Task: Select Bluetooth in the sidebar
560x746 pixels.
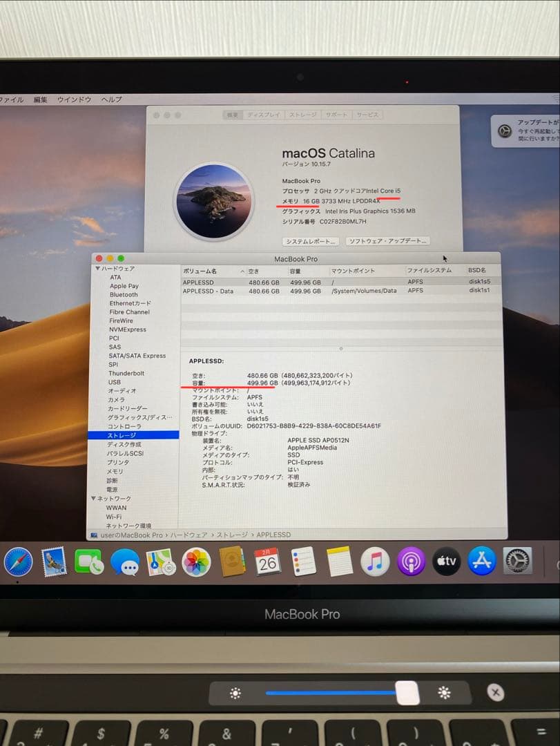Action: pyautogui.click(x=124, y=294)
